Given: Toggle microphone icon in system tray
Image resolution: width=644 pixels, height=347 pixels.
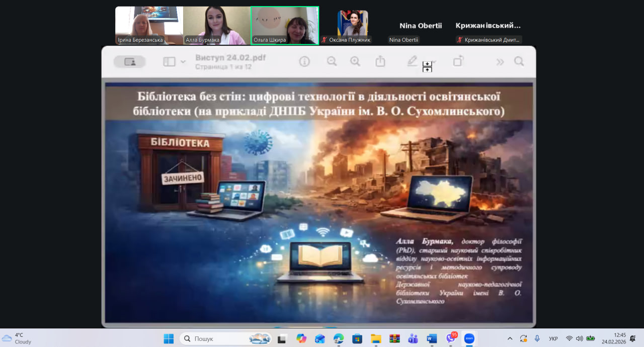Looking at the screenshot, I should tap(537, 338).
